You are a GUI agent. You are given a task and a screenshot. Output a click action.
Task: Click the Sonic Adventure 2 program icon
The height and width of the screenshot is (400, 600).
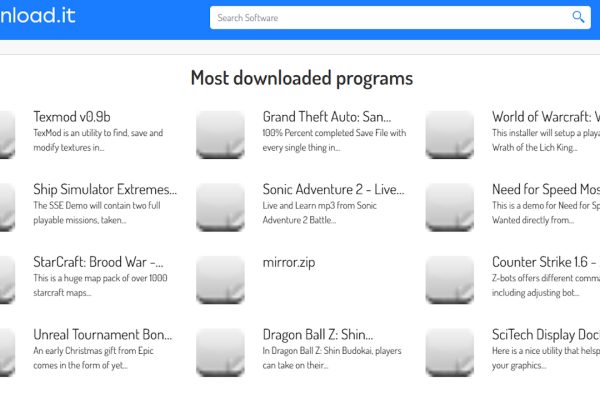click(220, 207)
